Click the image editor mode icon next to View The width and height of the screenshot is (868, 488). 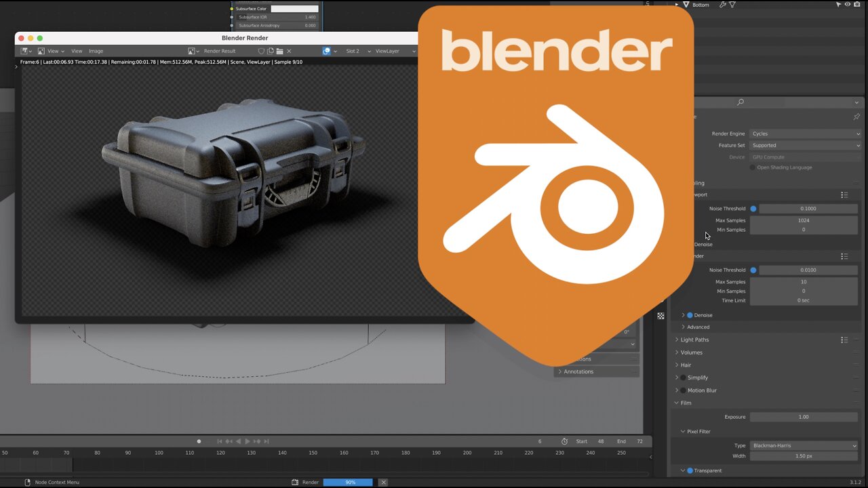click(41, 51)
